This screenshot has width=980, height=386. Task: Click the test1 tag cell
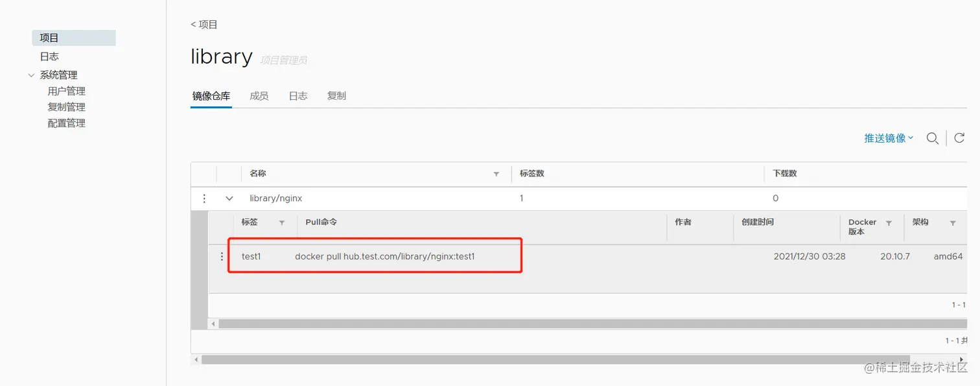251,256
